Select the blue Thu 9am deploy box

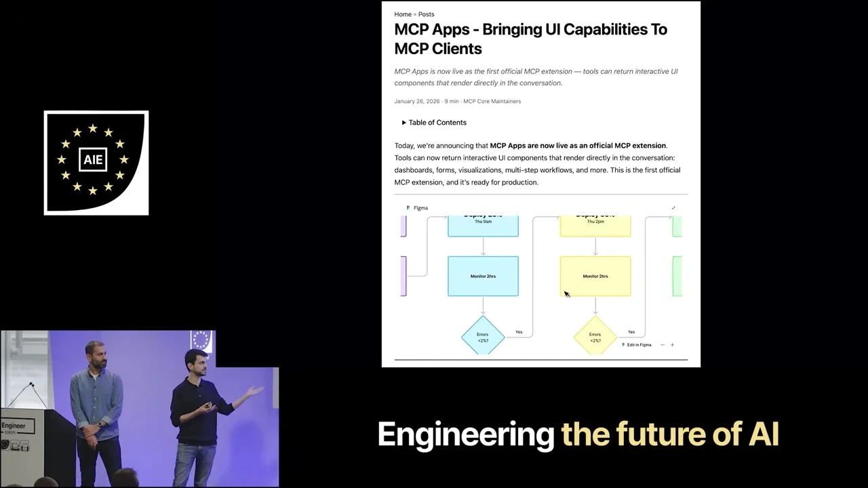pyautogui.click(x=483, y=226)
